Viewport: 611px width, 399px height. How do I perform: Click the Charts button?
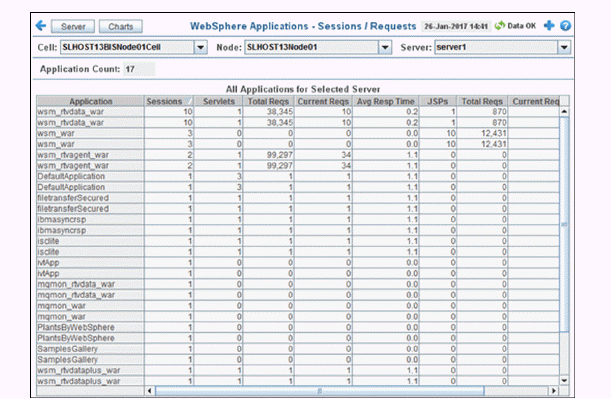point(120,26)
